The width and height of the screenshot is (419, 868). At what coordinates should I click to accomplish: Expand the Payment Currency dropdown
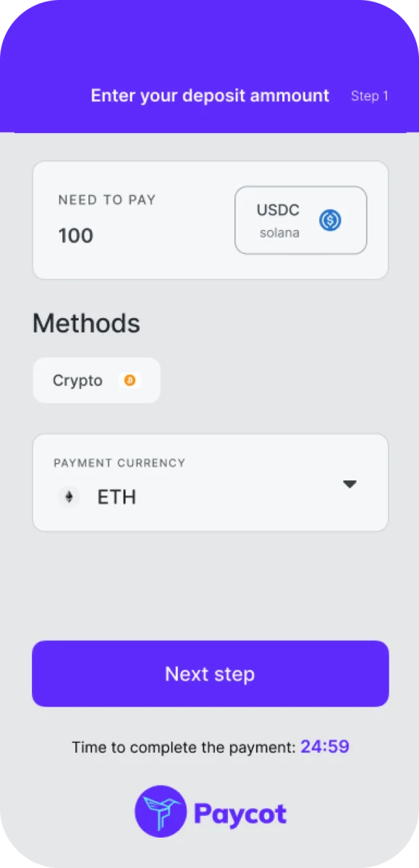tap(350, 483)
